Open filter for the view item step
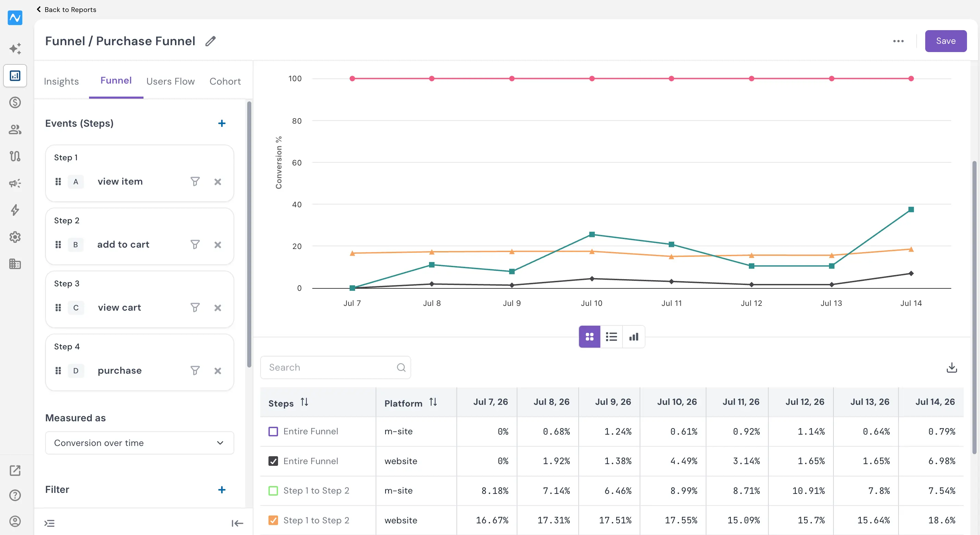This screenshot has width=980, height=535. 195,182
